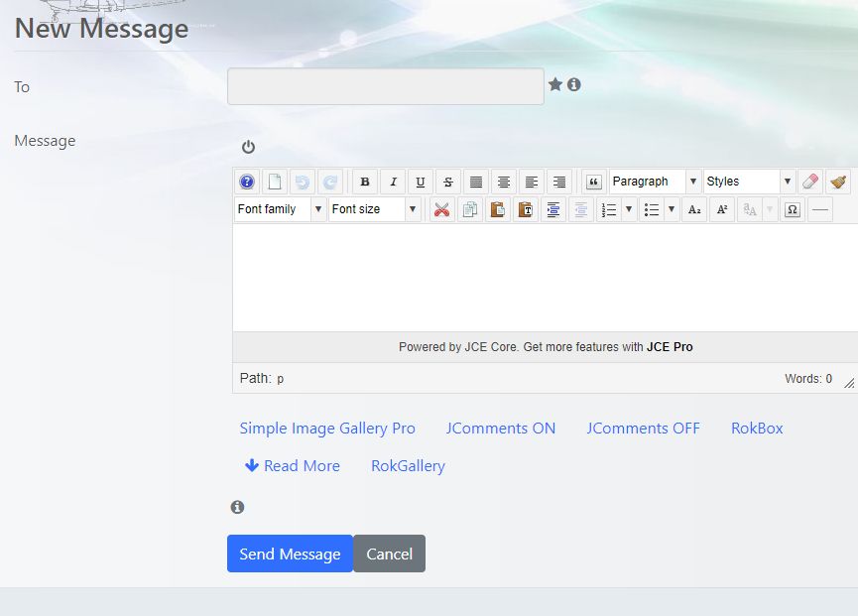
Task: Click the text case icon
Action: pyautogui.click(x=750, y=209)
